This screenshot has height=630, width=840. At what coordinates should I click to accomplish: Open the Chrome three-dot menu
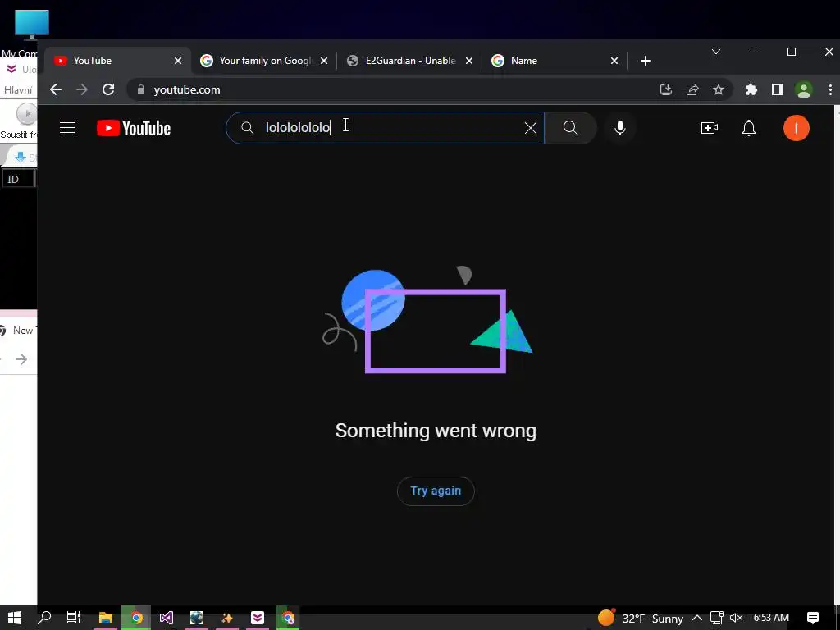(x=830, y=89)
